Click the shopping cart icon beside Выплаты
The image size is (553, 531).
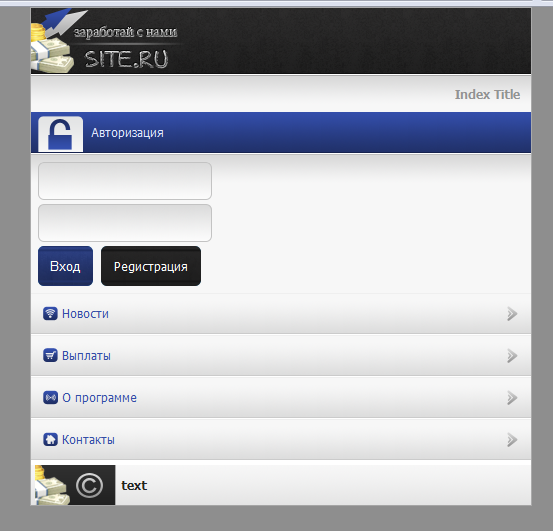(50, 355)
